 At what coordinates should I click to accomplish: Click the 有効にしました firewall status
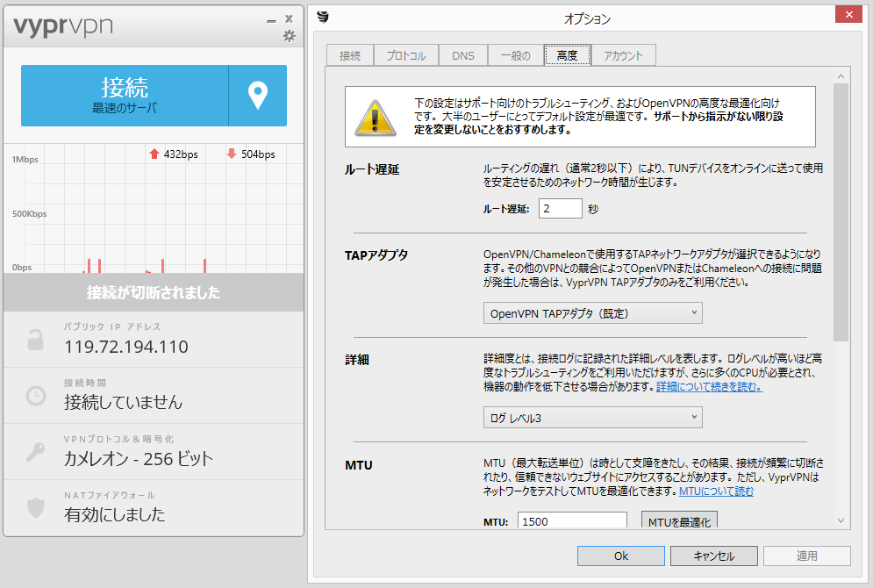[115, 514]
